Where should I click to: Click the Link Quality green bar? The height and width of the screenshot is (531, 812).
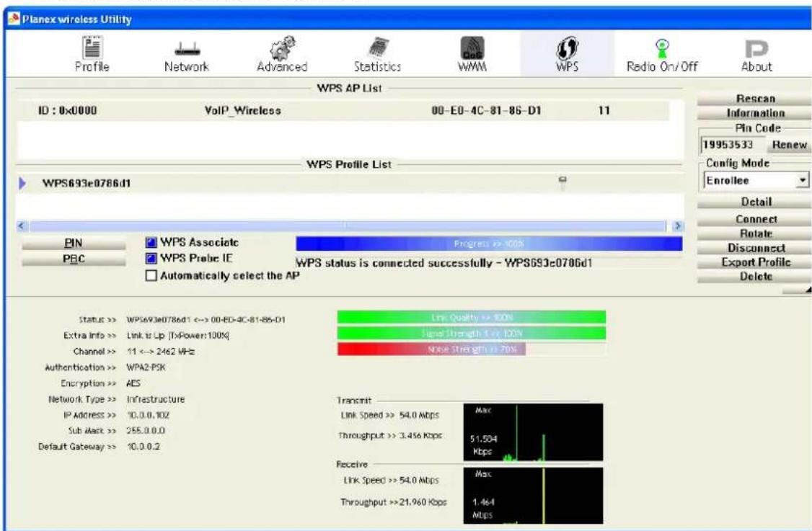click(x=471, y=317)
